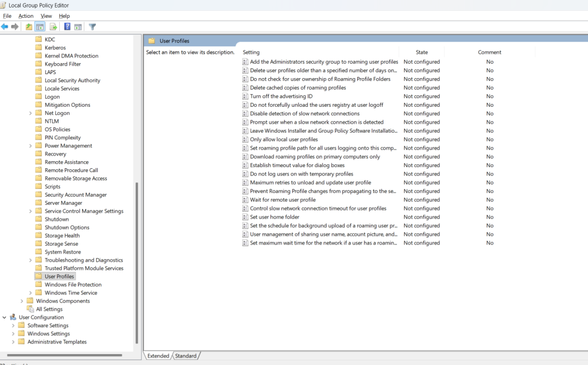Click the Export List toolbar icon
588x365 pixels.
click(x=53, y=27)
